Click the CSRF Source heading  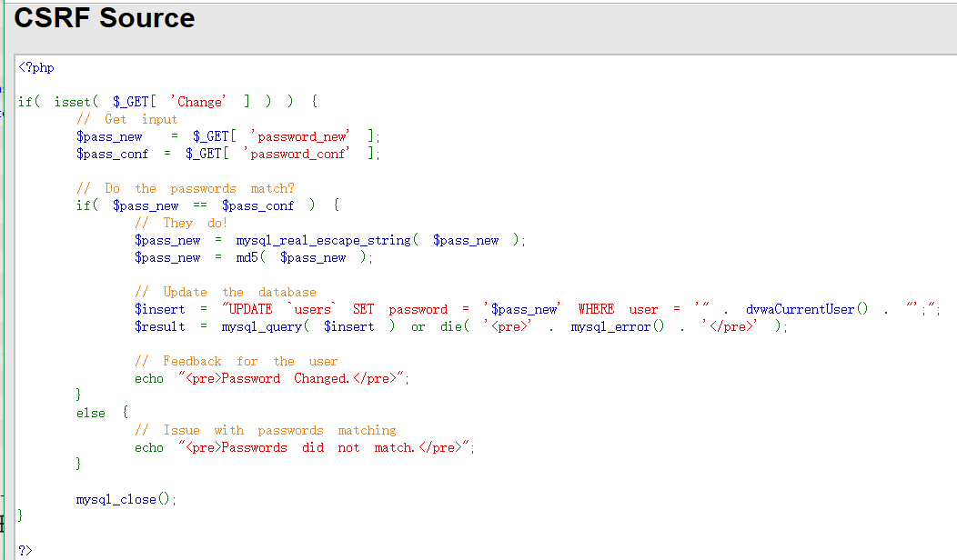105,18
